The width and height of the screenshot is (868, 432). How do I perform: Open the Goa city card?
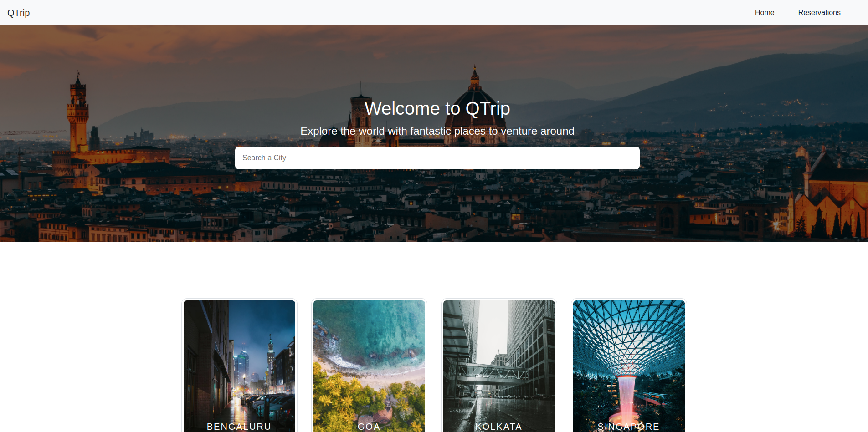369,364
